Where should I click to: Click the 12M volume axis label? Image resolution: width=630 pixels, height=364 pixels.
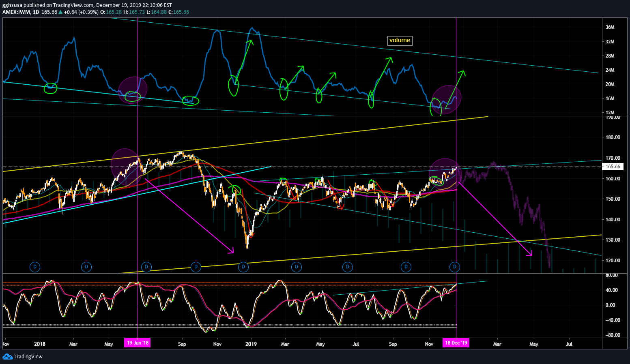[610, 113]
